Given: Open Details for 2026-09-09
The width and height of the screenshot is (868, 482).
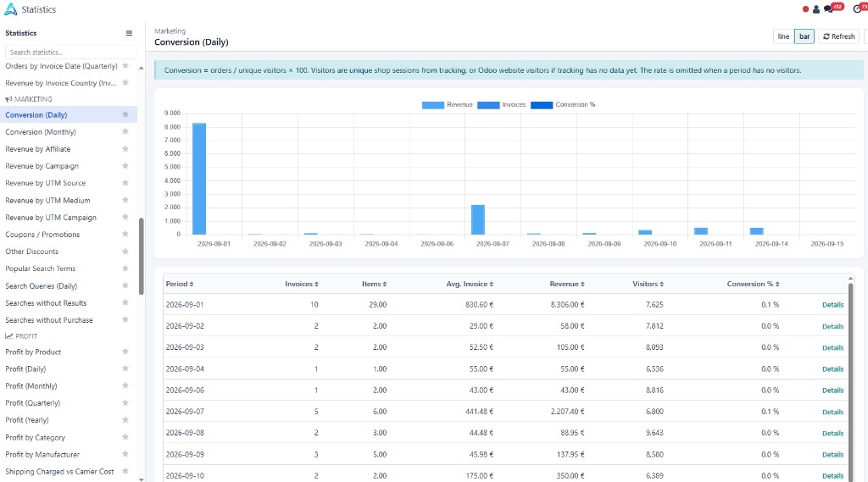Looking at the screenshot, I should click(832, 454).
